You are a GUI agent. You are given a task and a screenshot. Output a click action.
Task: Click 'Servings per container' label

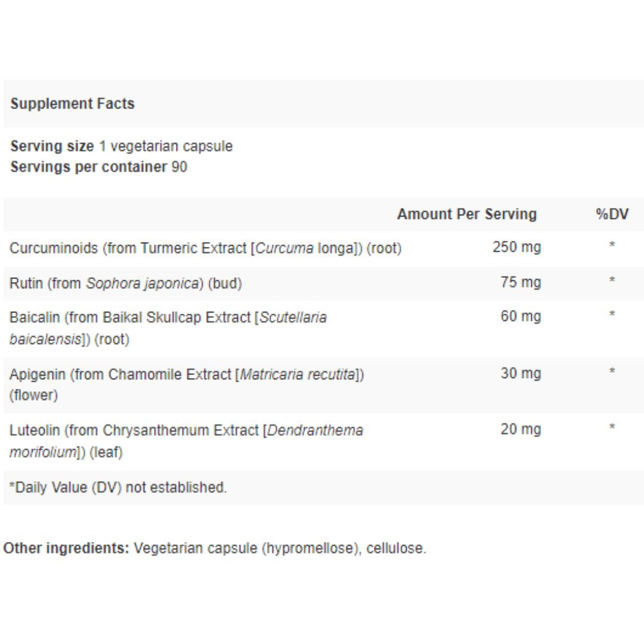[x=89, y=167]
